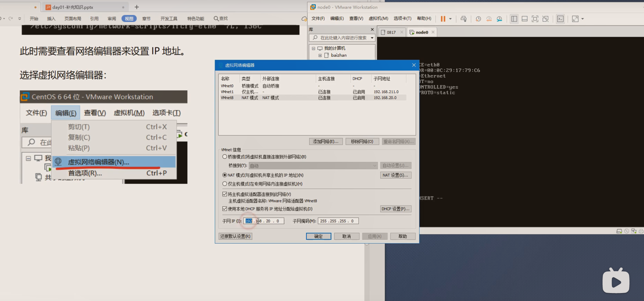The height and width of the screenshot is (301, 644).
Task: Click the hard disk device icon in VM status bar
Action: [x=619, y=231]
